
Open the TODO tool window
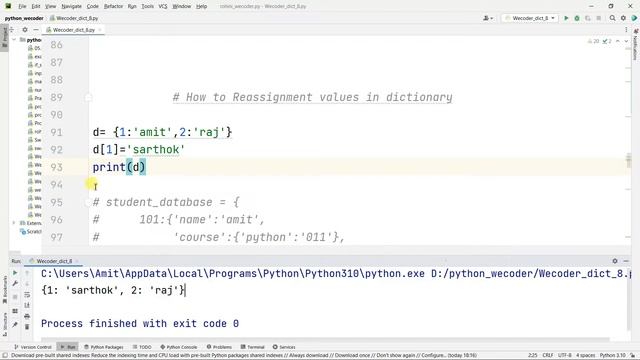coord(142,347)
